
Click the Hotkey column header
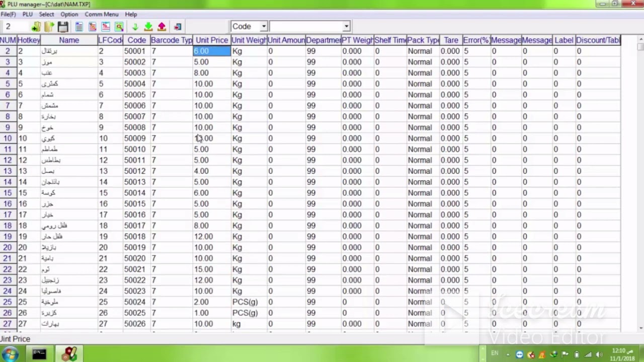tap(29, 40)
